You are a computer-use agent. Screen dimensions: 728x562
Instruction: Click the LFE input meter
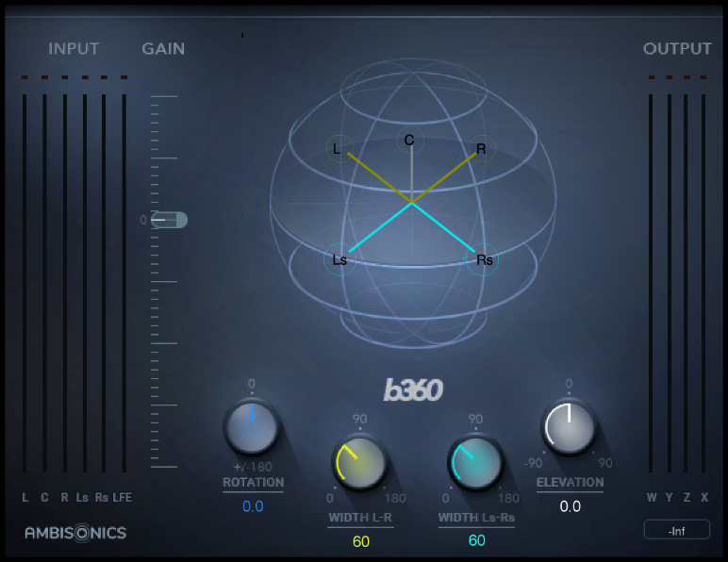click(x=124, y=283)
